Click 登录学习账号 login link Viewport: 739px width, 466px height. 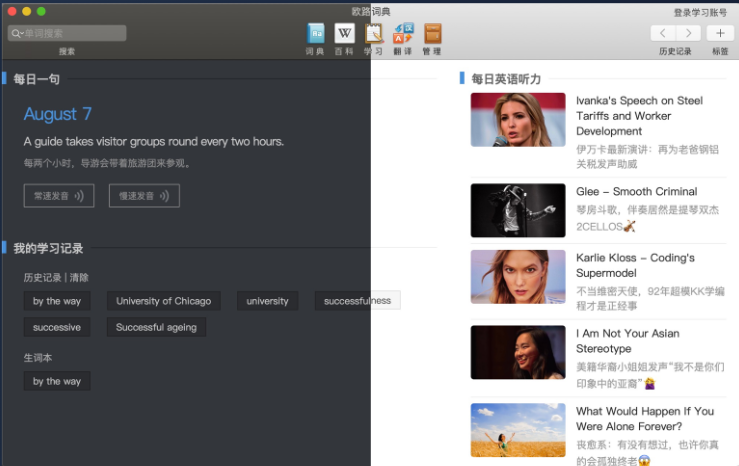pos(700,12)
